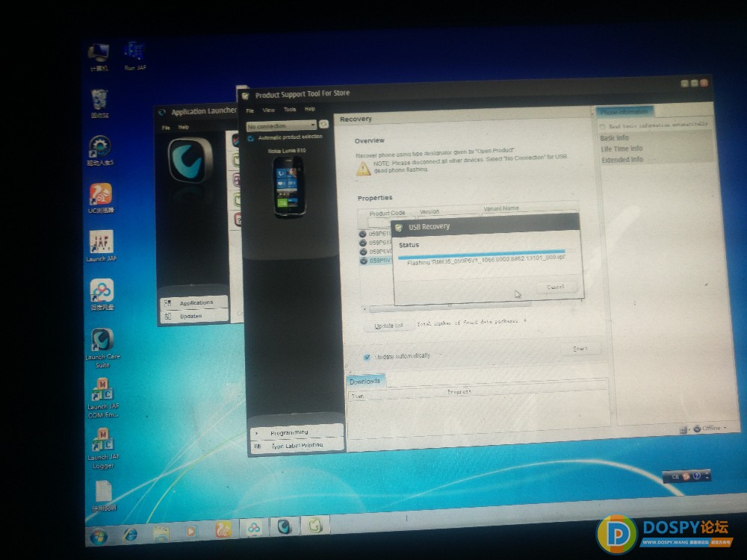The height and width of the screenshot is (560, 747).
Task: Click the Nokia Lumia 610 phone image
Action: 288,186
